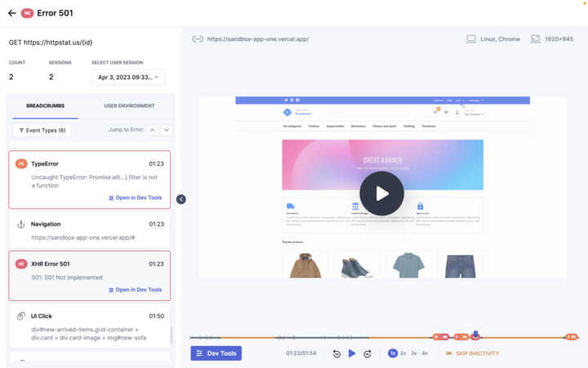Viewport: 588px width, 368px height.
Task: Toggle Skip Inactivity option
Action: coord(472,353)
